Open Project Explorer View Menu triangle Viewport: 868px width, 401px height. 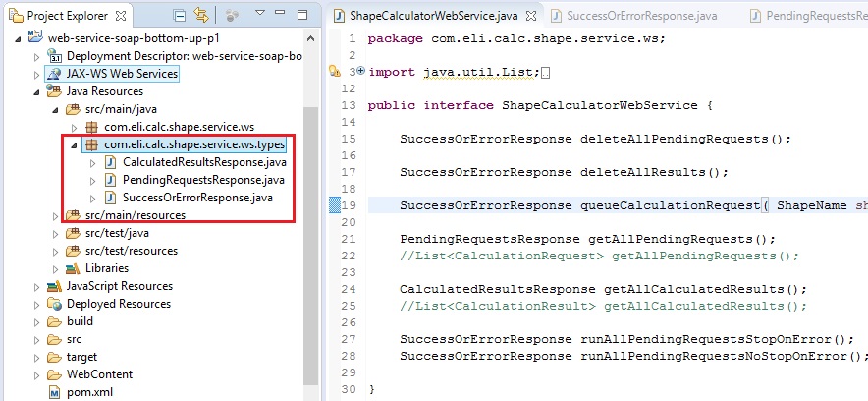tap(259, 14)
